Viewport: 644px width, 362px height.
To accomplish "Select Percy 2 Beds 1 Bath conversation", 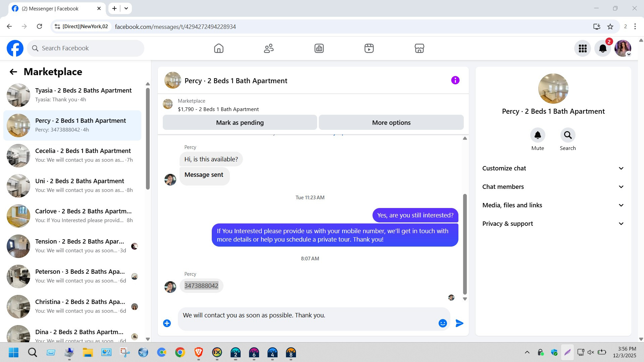I will [72, 125].
